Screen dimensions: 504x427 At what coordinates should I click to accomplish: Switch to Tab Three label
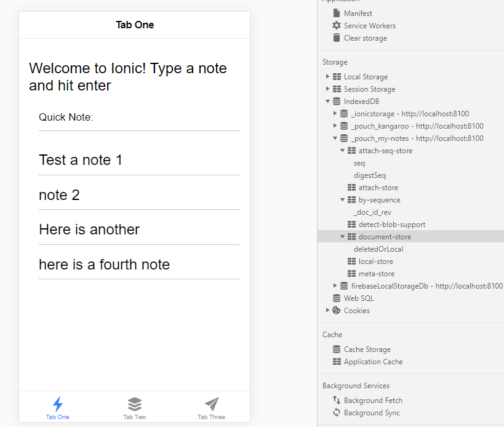(x=211, y=417)
